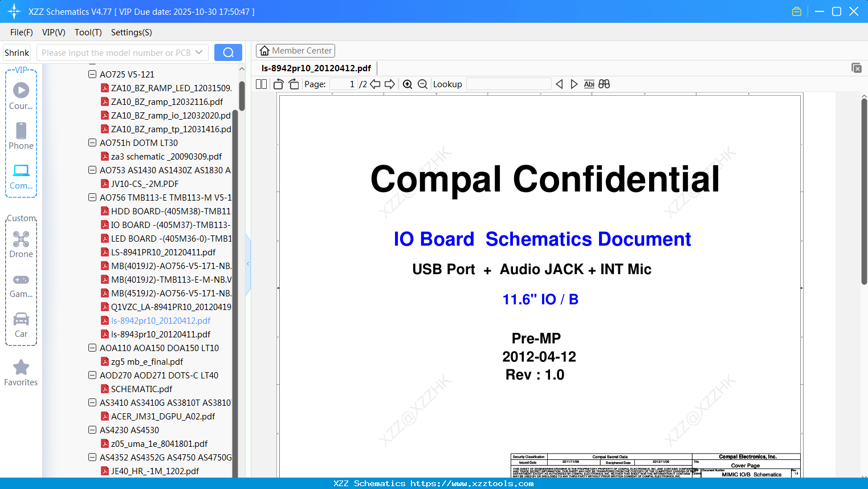Find previous lookup match triangle
The width and height of the screenshot is (868, 489).
[x=559, y=84]
